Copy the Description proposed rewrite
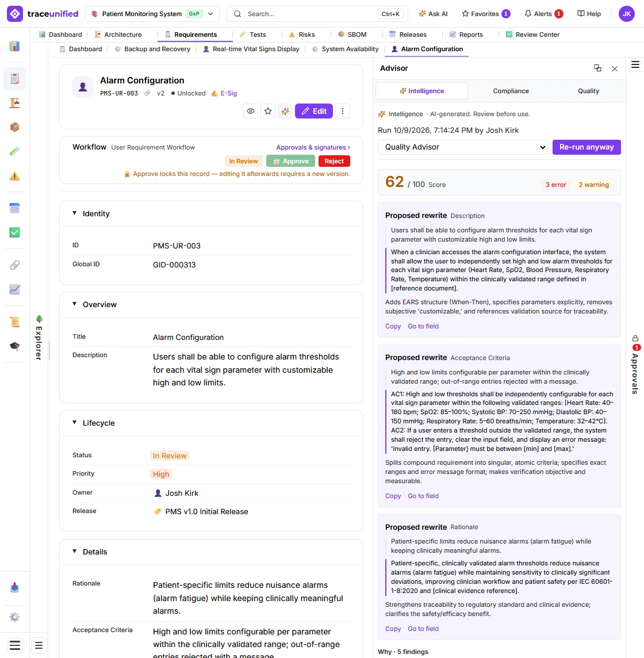The image size is (644, 658). click(x=393, y=327)
